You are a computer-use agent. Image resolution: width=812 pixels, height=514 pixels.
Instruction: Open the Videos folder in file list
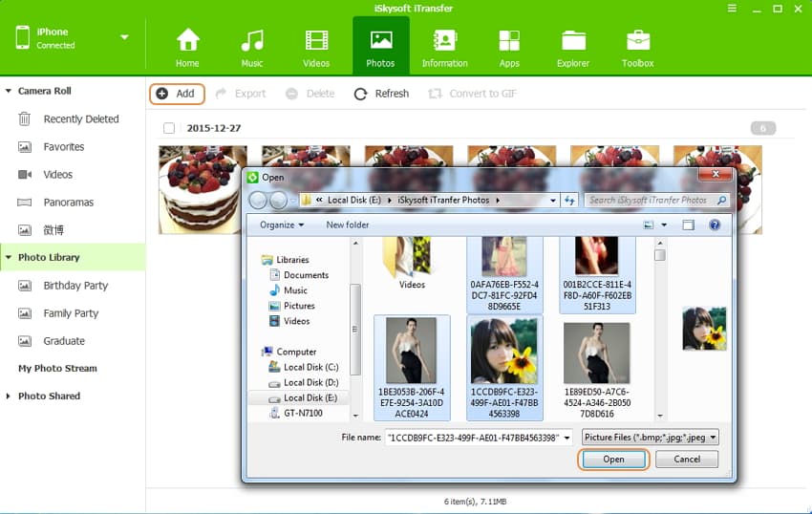412,262
